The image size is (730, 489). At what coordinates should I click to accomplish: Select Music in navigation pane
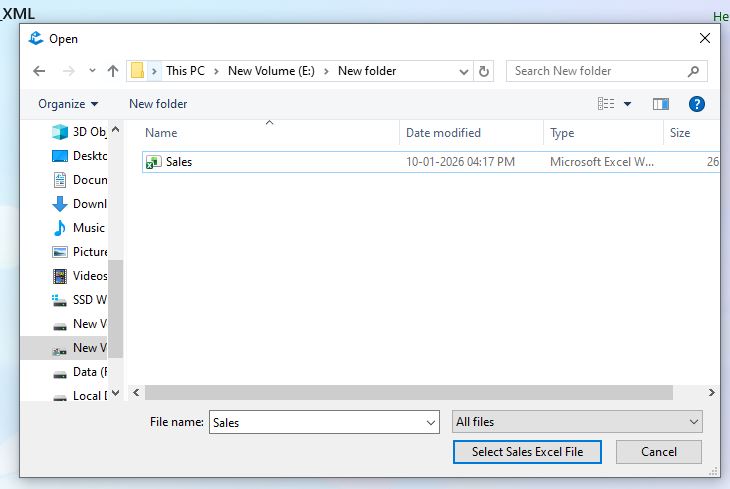(x=79, y=228)
